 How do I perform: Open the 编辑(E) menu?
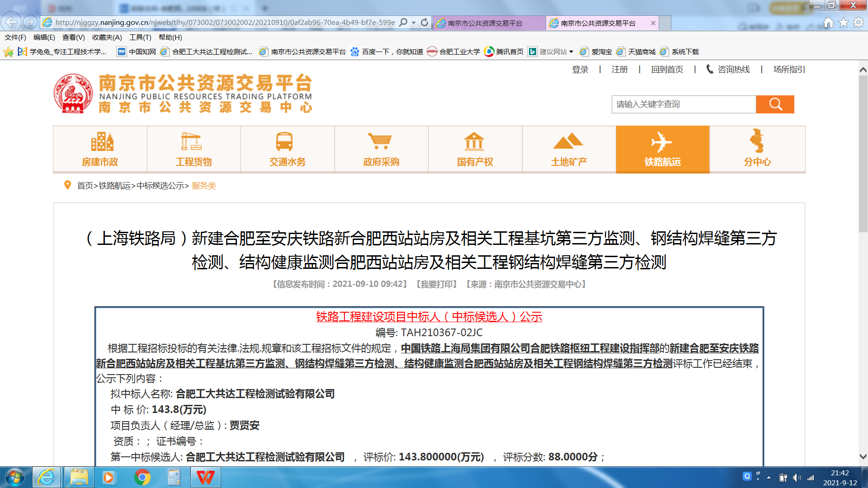coord(44,38)
